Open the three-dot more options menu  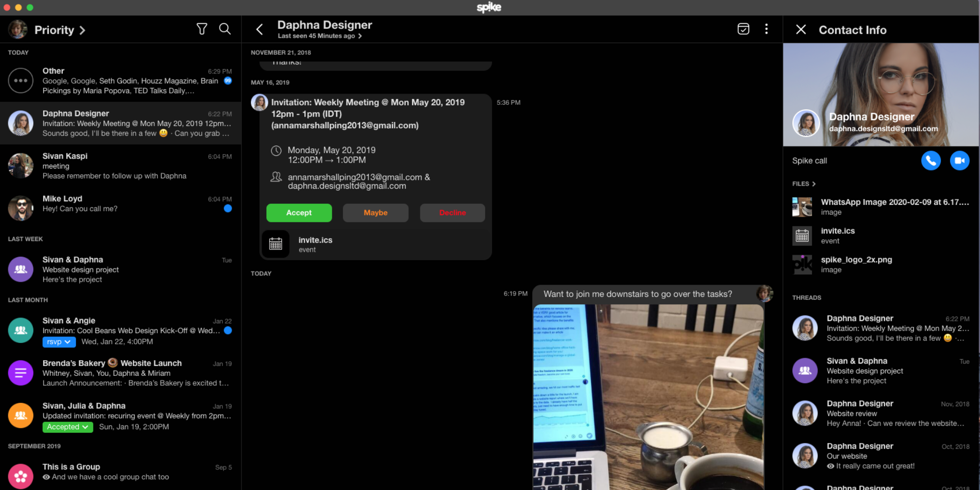(766, 29)
